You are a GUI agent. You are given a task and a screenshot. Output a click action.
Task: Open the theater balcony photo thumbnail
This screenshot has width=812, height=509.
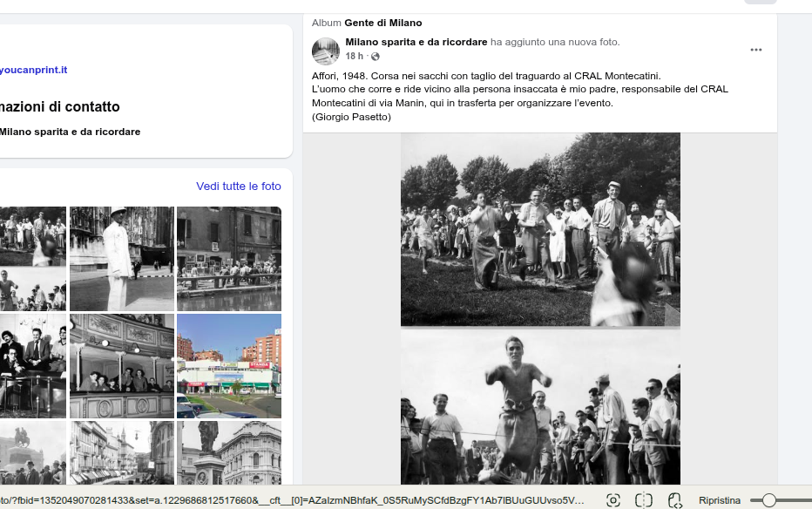click(121, 366)
